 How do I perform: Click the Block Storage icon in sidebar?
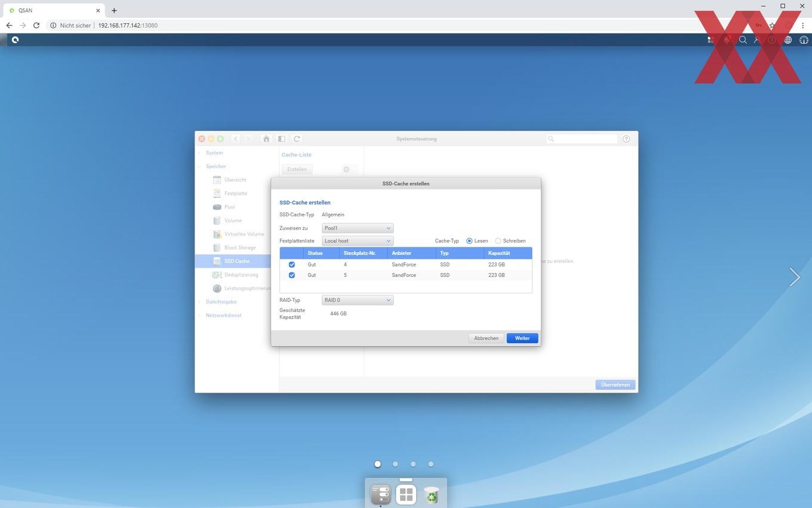click(x=217, y=247)
